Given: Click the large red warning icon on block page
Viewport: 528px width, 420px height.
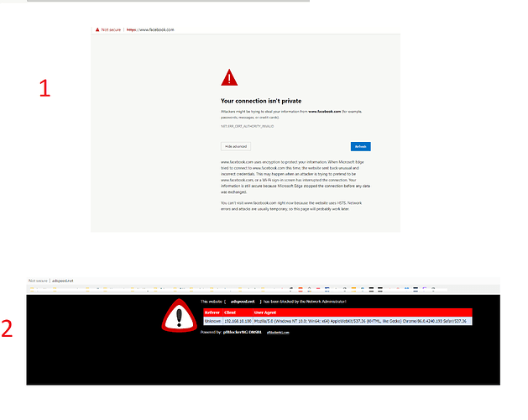Looking at the screenshot, I should [x=179, y=316].
